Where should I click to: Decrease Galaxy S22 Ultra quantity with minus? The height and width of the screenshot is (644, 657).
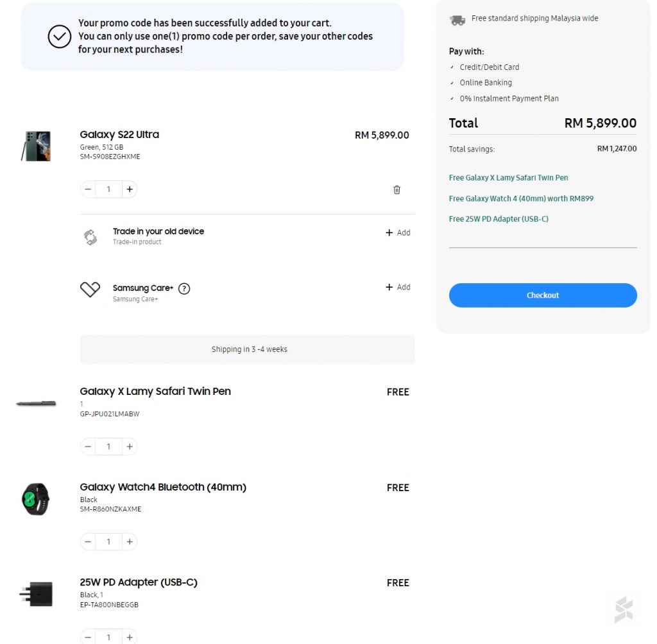pos(88,189)
